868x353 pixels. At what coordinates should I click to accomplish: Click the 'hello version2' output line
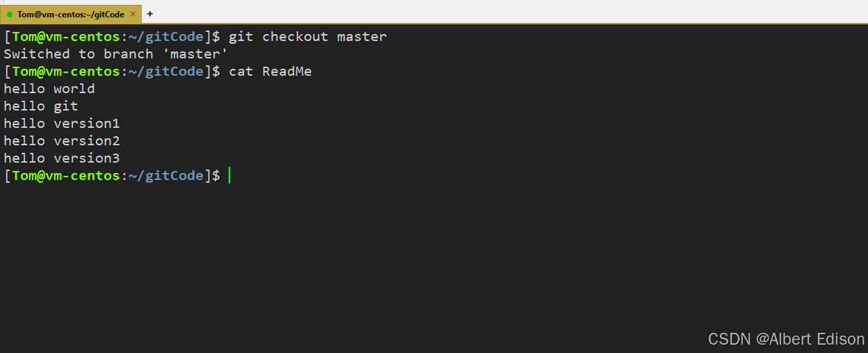(62, 141)
